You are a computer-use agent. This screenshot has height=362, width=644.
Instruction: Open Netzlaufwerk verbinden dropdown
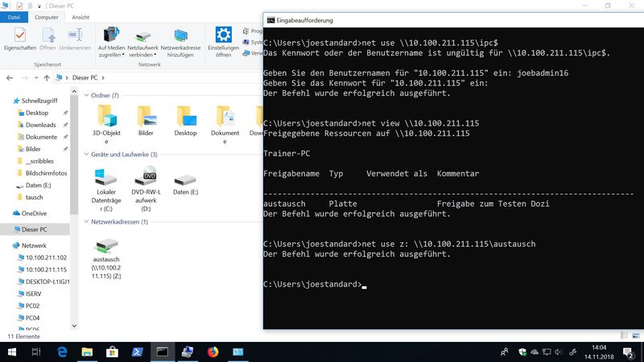(x=142, y=43)
